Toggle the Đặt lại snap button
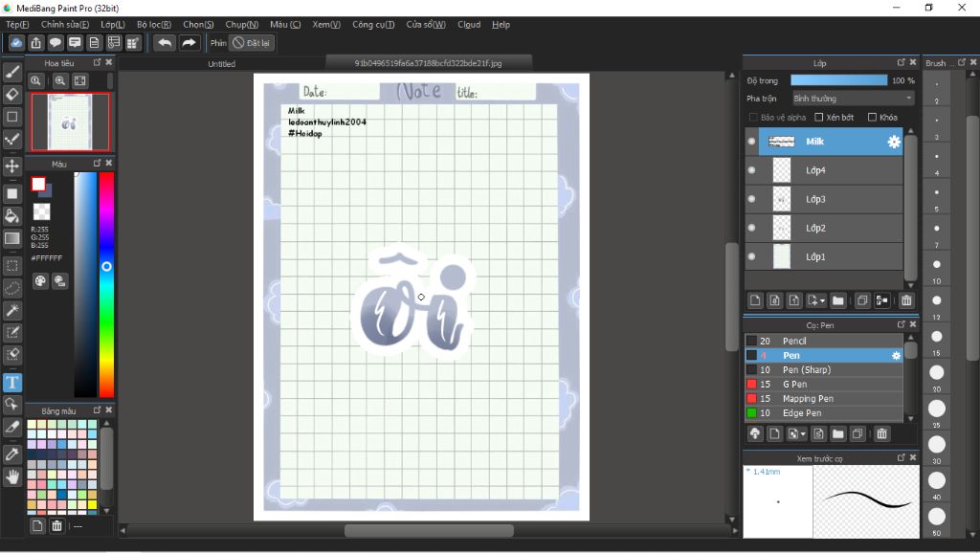The width and height of the screenshot is (980, 553). click(x=252, y=43)
